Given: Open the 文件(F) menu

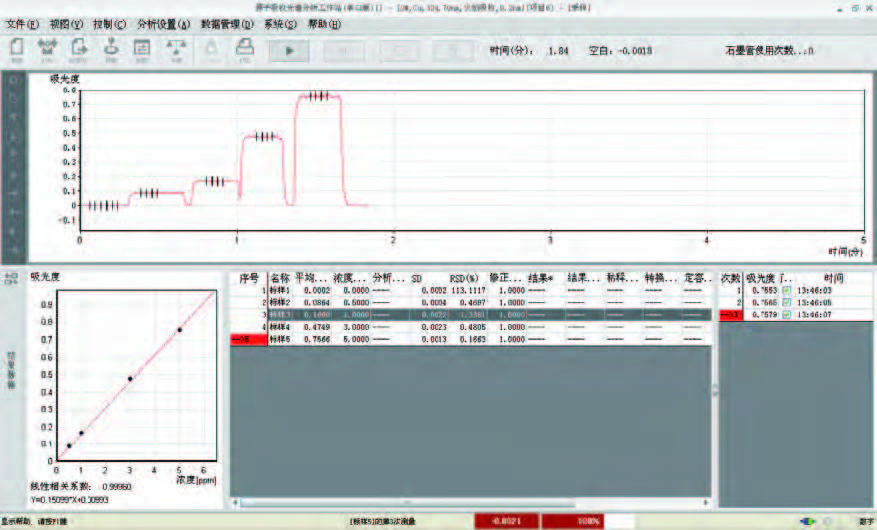Looking at the screenshot, I should click(x=22, y=24).
